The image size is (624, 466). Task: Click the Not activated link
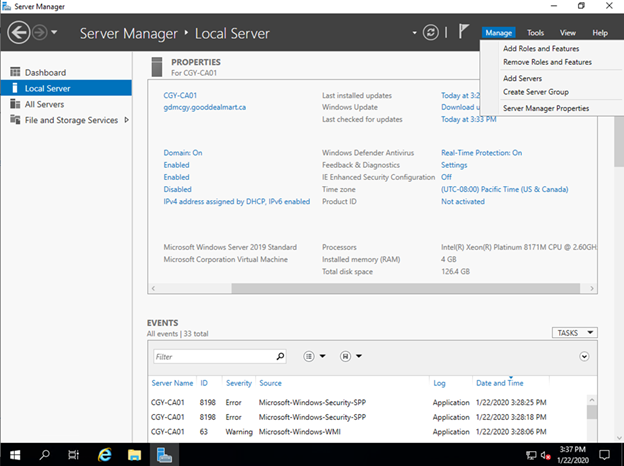463,202
